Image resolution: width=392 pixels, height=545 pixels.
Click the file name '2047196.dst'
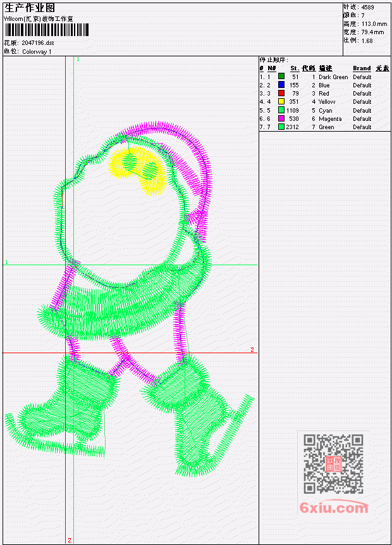(x=38, y=43)
